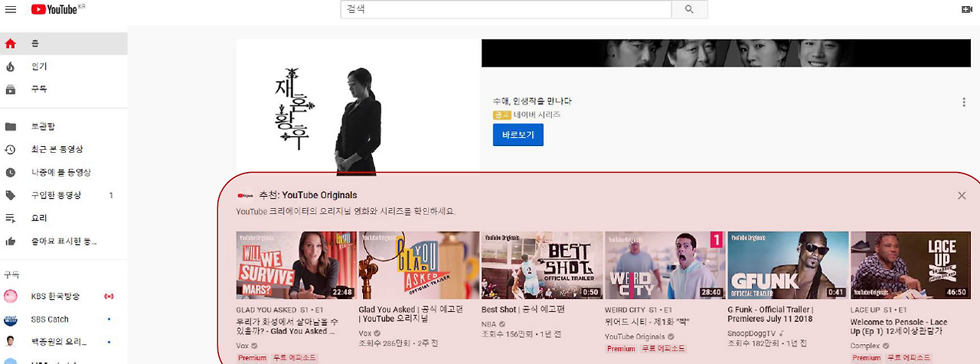Click the 구독 section header in sidebar
This screenshot has height=364, width=980.
tap(11, 274)
